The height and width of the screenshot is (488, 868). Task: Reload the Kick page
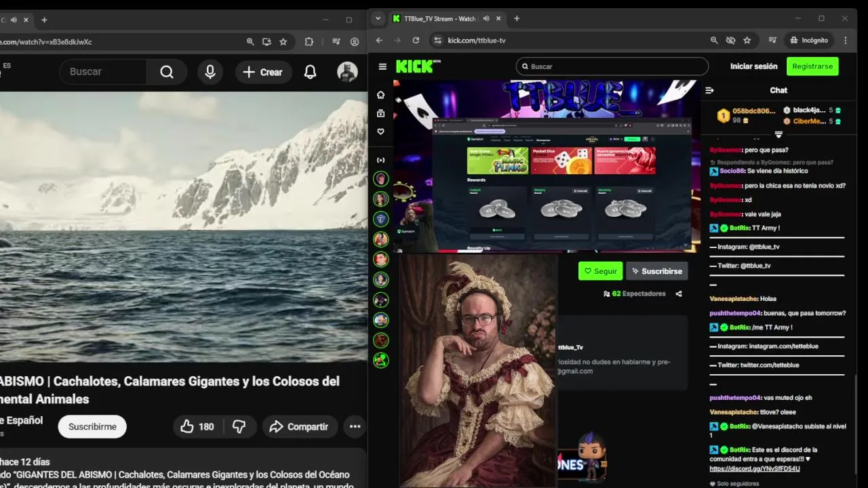coord(416,40)
